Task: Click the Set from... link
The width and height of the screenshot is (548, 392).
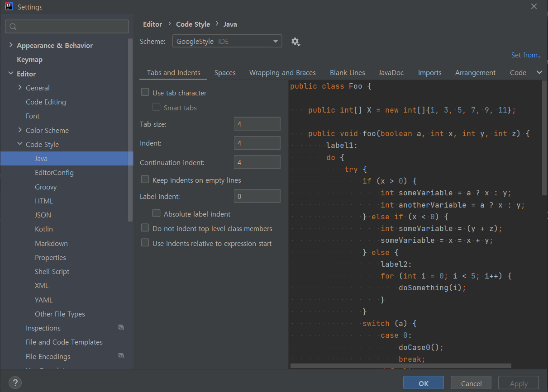Action: click(526, 55)
